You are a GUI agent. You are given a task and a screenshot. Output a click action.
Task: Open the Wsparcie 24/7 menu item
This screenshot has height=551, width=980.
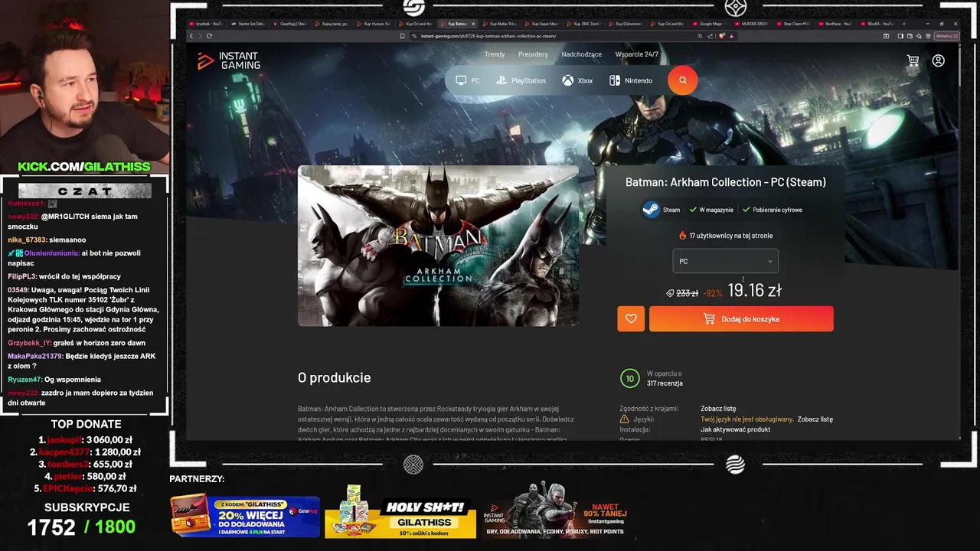637,54
